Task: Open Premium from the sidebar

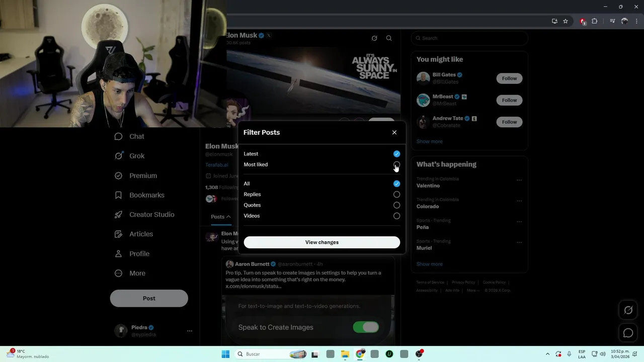Action: 136,175
